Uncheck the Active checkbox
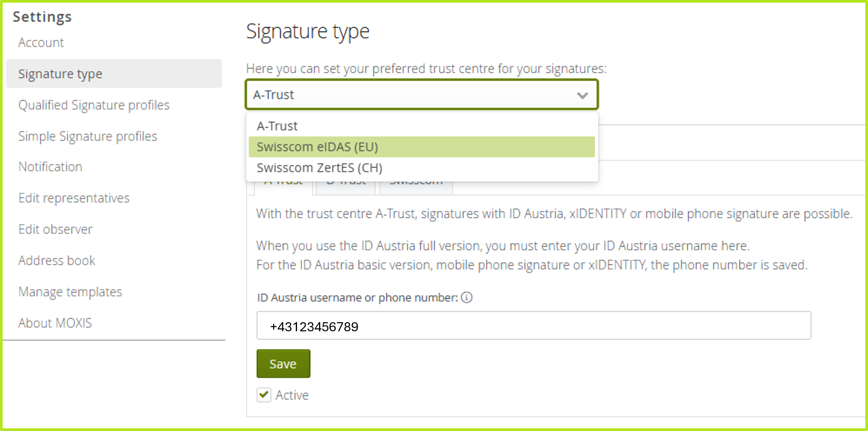 (x=263, y=395)
